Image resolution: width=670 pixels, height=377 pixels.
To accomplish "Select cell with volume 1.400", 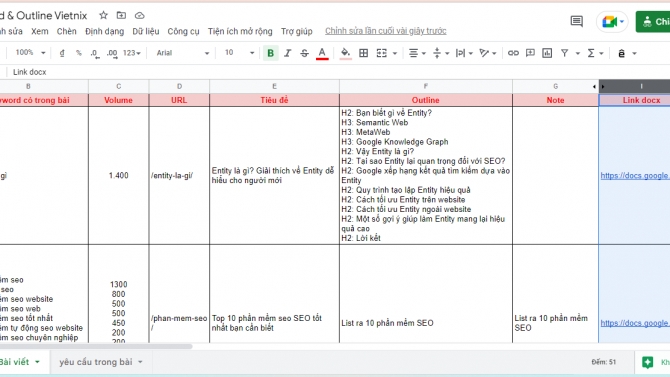I will (118, 175).
